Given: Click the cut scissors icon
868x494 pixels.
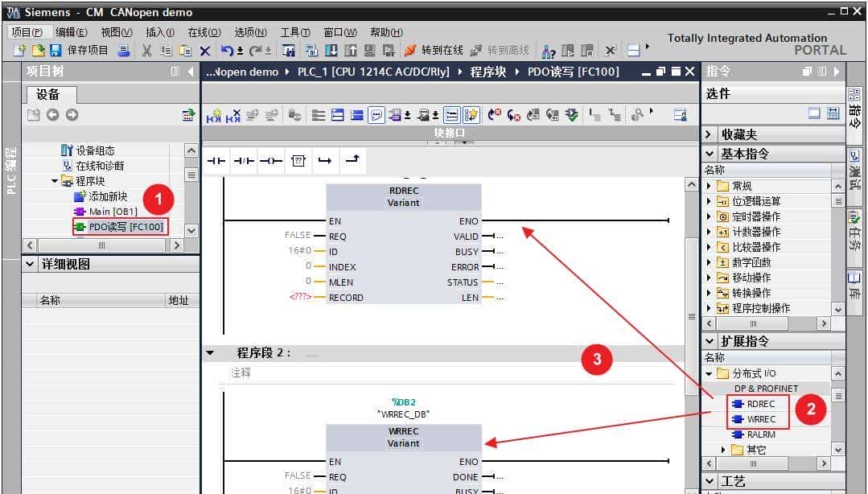Looking at the screenshot, I should [146, 51].
